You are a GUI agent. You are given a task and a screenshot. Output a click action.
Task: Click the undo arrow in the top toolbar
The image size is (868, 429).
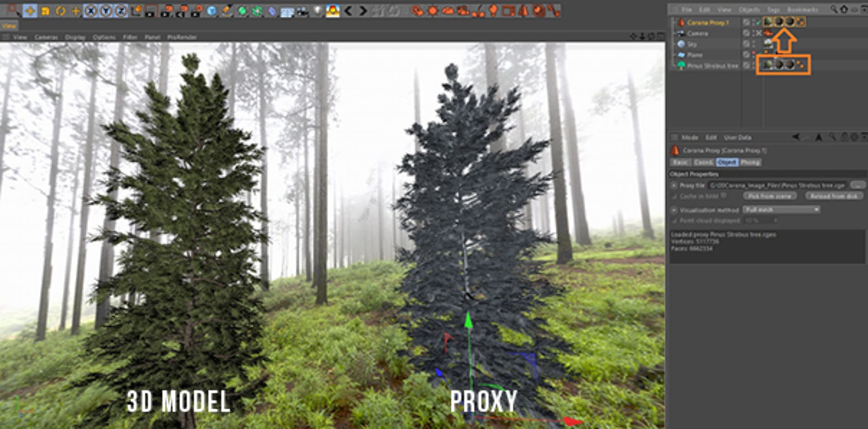click(348, 10)
